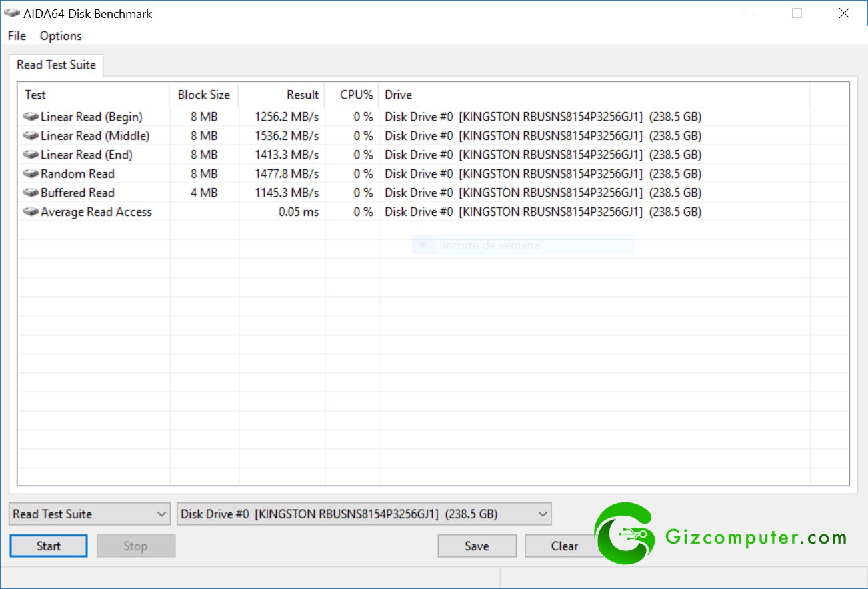Screen dimensions: 868x589
Task: Select the Linear Read (Middle) row label
Action: click(95, 136)
